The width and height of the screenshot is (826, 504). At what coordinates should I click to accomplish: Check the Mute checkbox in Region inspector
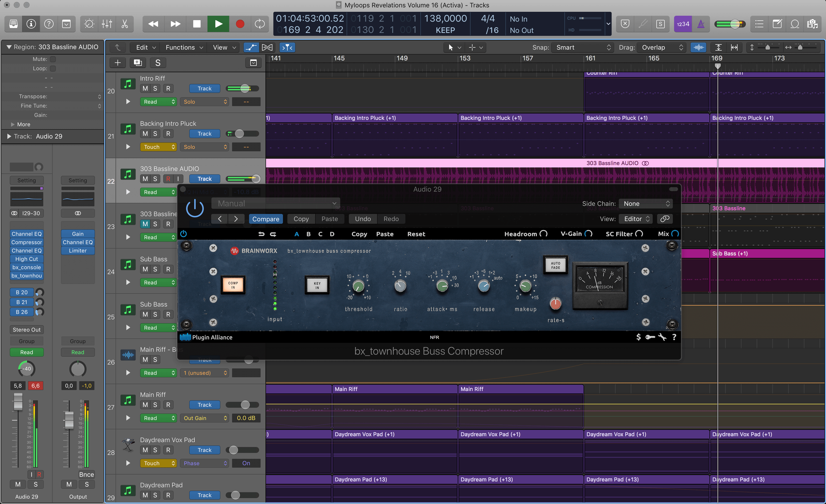[x=53, y=59]
